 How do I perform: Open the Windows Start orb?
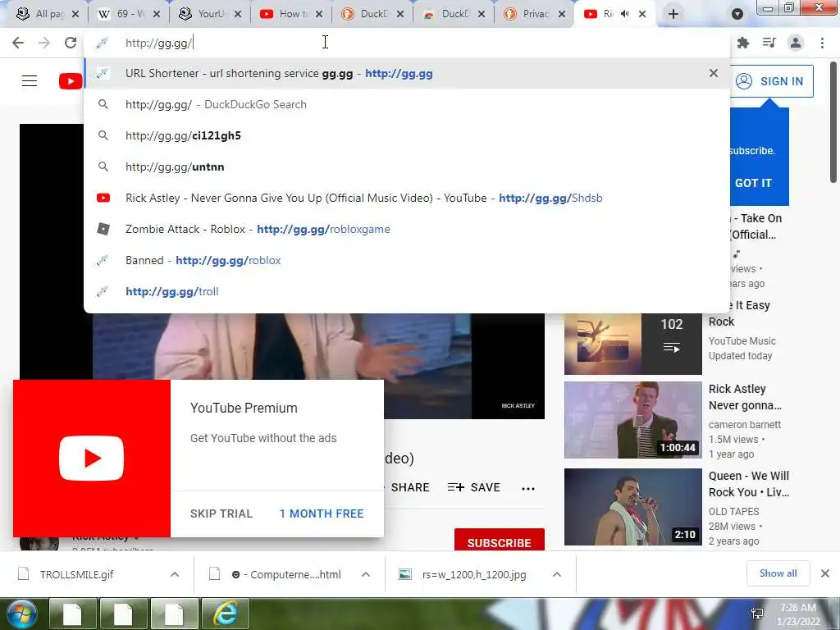click(x=21, y=614)
